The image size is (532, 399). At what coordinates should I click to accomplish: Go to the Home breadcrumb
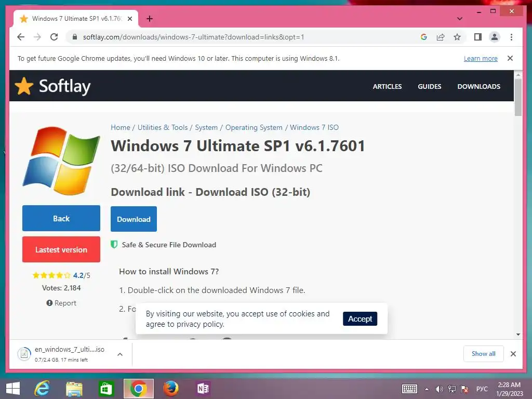click(121, 128)
